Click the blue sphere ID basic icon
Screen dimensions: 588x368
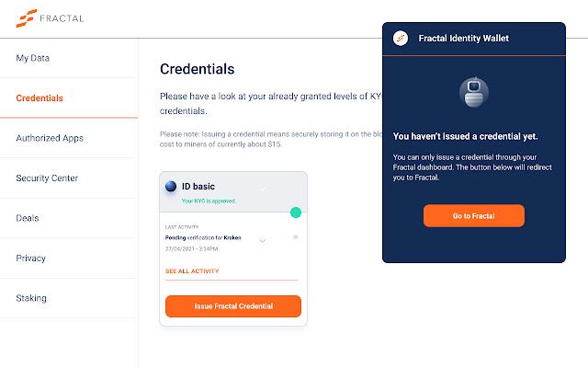pyautogui.click(x=171, y=187)
